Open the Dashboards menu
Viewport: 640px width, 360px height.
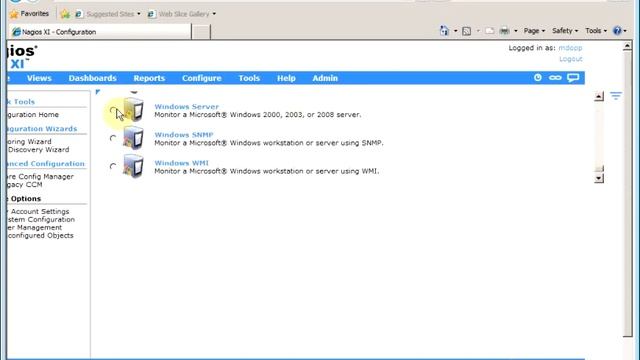click(x=93, y=78)
